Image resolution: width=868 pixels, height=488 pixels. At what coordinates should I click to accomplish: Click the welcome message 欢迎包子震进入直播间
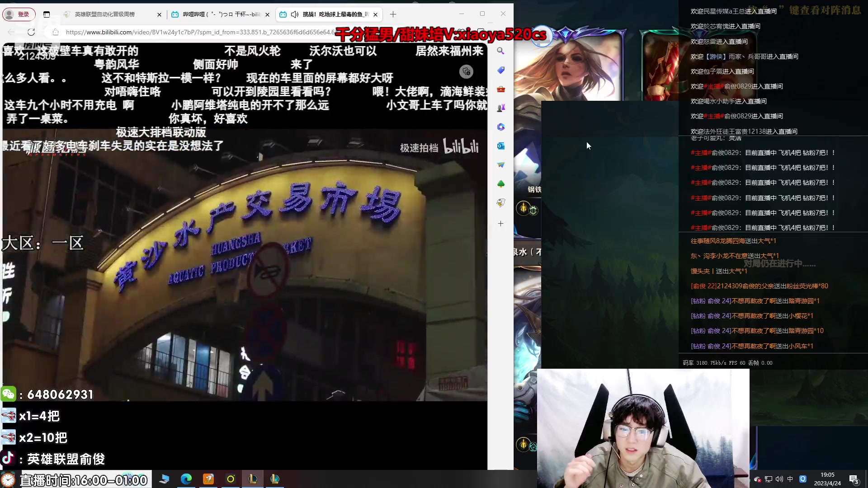pos(722,71)
